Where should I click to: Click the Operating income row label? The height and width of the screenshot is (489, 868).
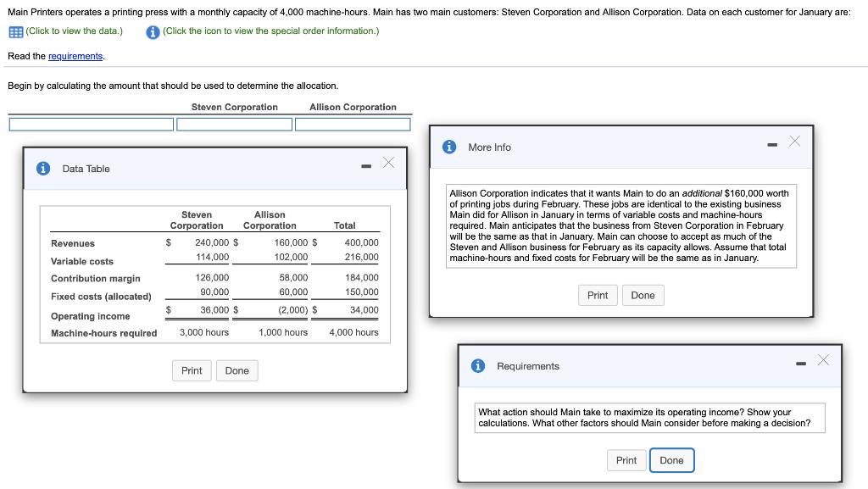coord(90,316)
